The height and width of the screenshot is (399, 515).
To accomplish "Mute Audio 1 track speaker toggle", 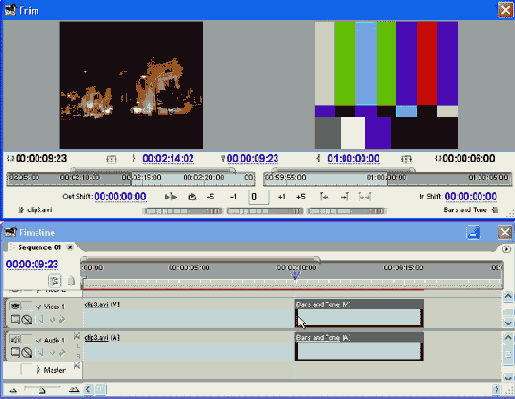I will [15, 340].
